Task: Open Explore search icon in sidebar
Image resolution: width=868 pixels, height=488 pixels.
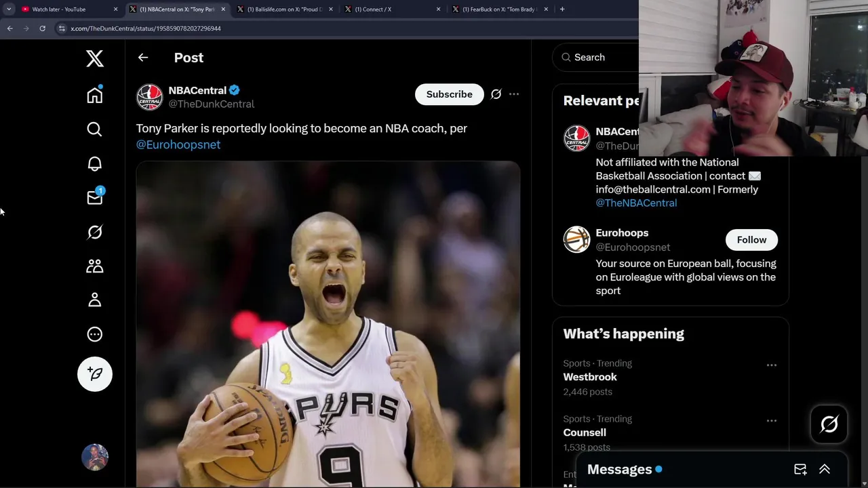Action: [95, 129]
